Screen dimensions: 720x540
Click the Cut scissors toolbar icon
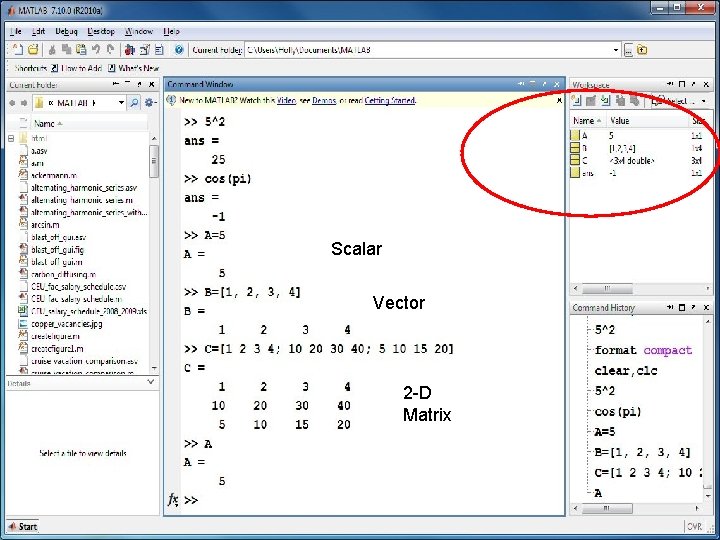pyautogui.click(x=52, y=50)
